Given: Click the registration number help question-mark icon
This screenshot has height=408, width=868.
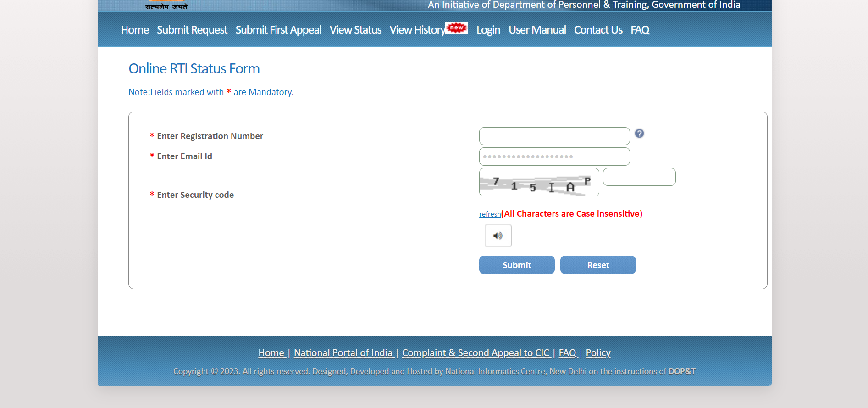Looking at the screenshot, I should [x=639, y=134].
